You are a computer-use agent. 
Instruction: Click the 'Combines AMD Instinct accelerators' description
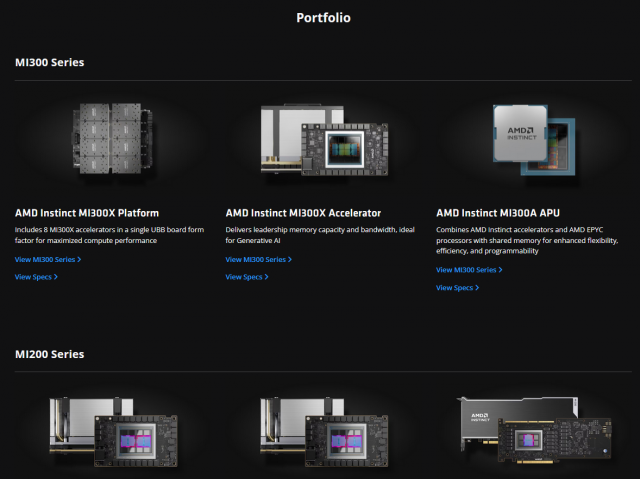(527, 240)
